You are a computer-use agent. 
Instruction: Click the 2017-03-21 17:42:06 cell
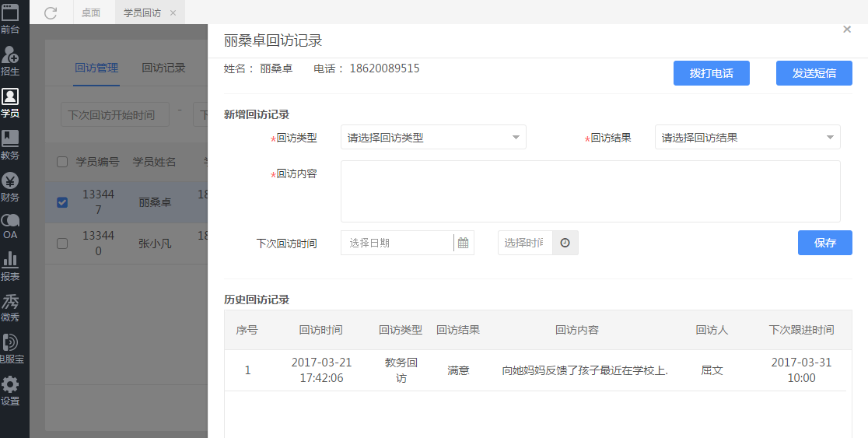[x=321, y=370]
